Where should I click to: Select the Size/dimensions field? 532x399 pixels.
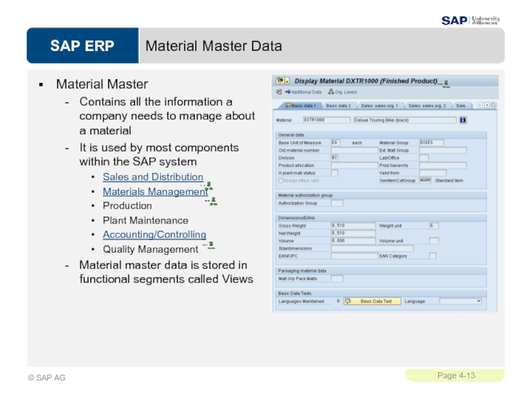pos(372,249)
